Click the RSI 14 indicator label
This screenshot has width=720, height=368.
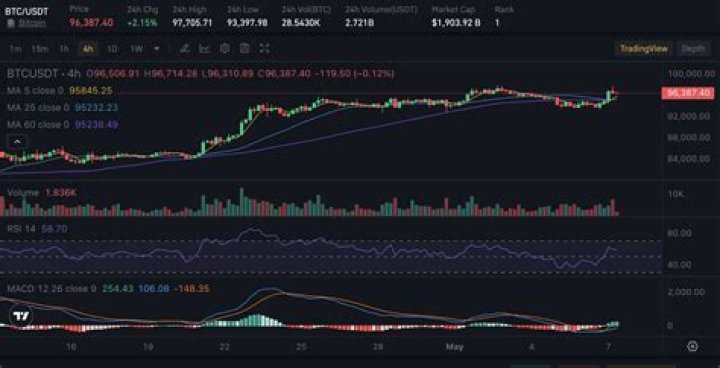coord(22,228)
